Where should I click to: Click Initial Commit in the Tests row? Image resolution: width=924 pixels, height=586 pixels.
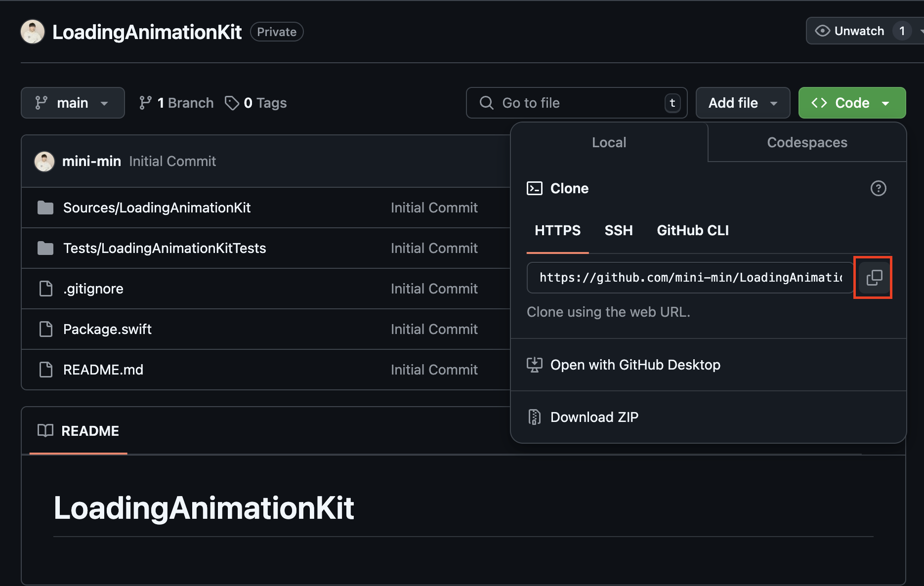(434, 248)
